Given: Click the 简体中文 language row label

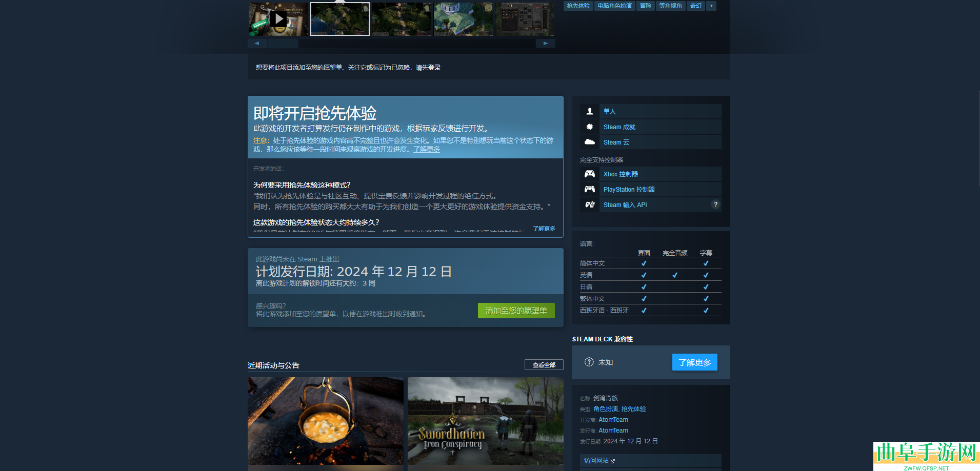Looking at the screenshot, I should [592, 263].
